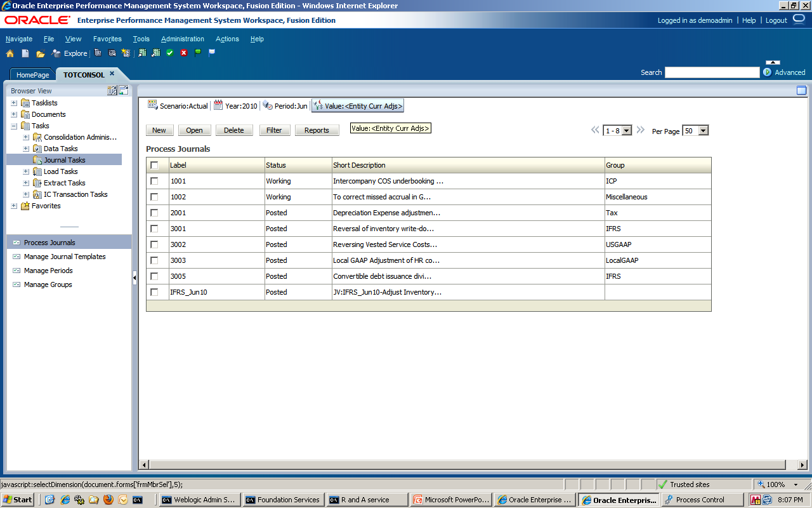The height and width of the screenshot is (508, 812).
Task: Open the Actions menu
Action: click(227, 39)
